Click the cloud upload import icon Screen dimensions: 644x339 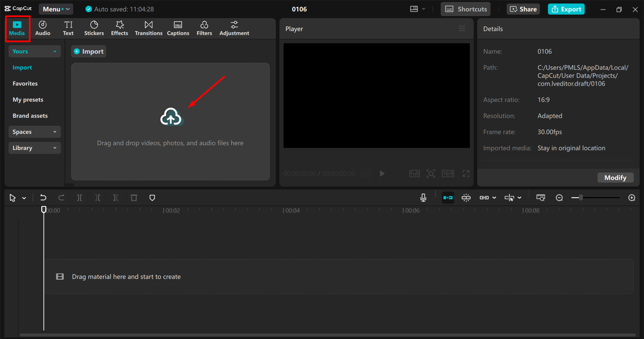171,117
